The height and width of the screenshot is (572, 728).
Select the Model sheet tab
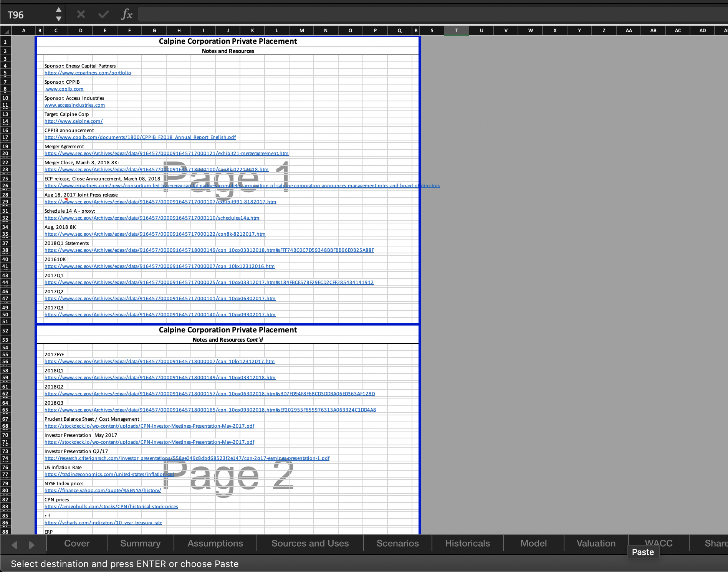coord(533,544)
